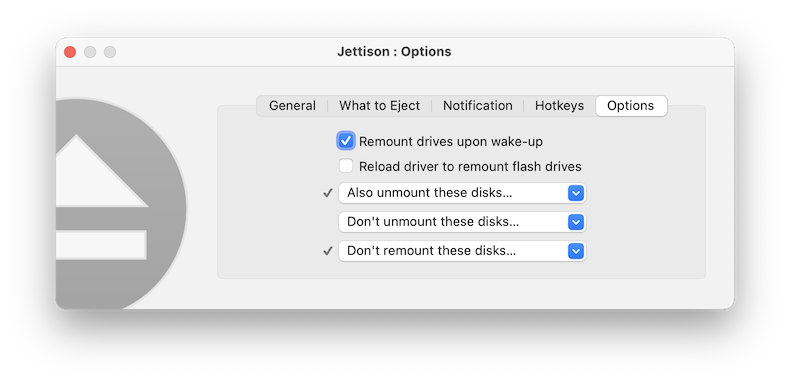Screen dimensions: 790x383
Task: Click checkmark beside Don't remount these disks
Action: 328,251
